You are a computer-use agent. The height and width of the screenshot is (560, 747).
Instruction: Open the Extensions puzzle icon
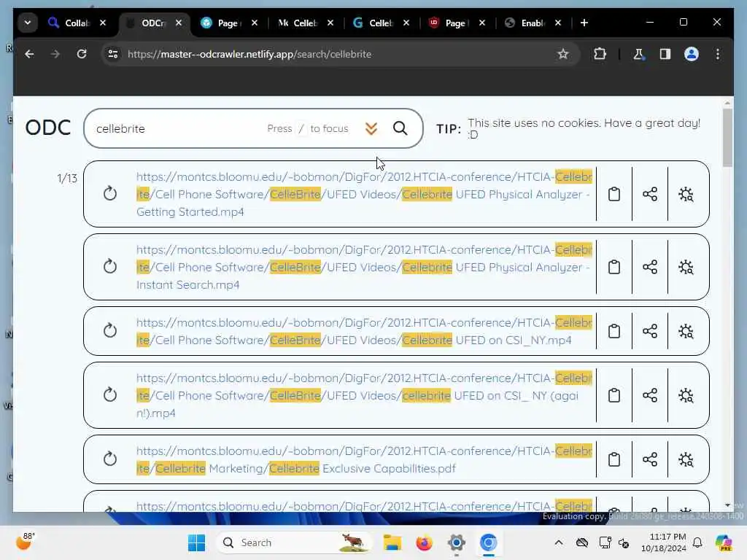pyautogui.click(x=600, y=54)
